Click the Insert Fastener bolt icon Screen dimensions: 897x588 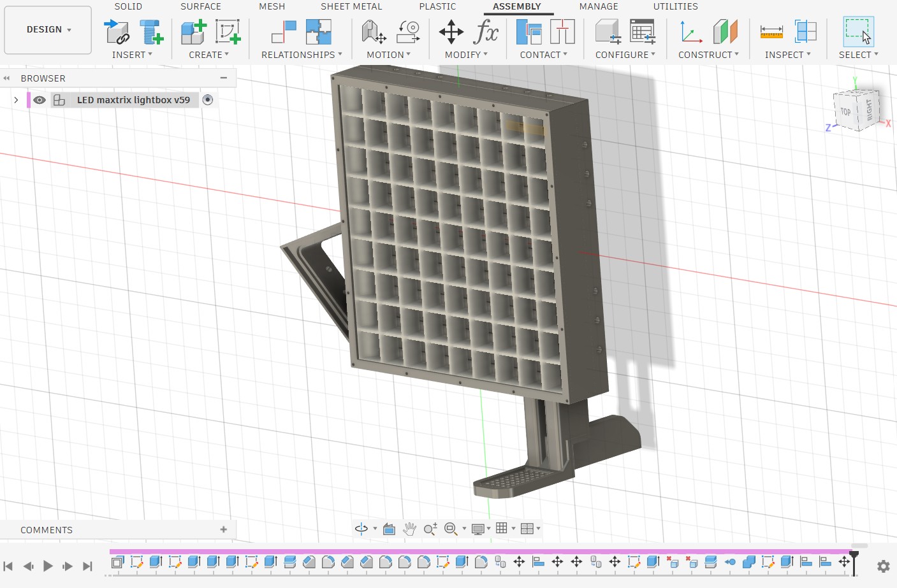tap(152, 31)
